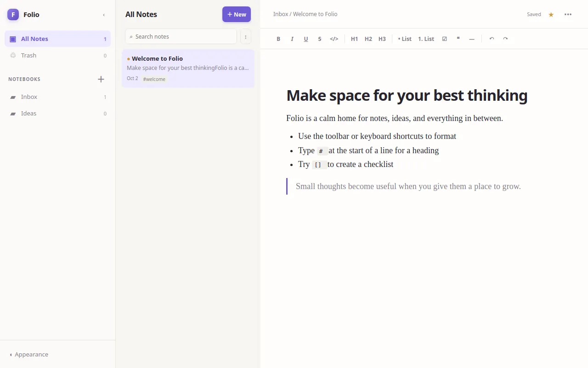Insert horizontal divider line
This screenshot has height=368, width=588.
click(x=472, y=39)
